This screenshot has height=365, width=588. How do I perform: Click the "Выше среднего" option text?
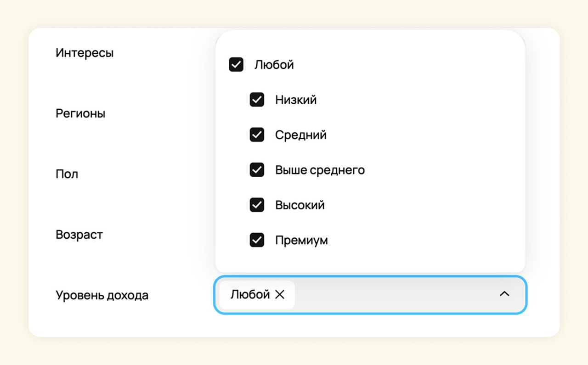click(x=320, y=170)
